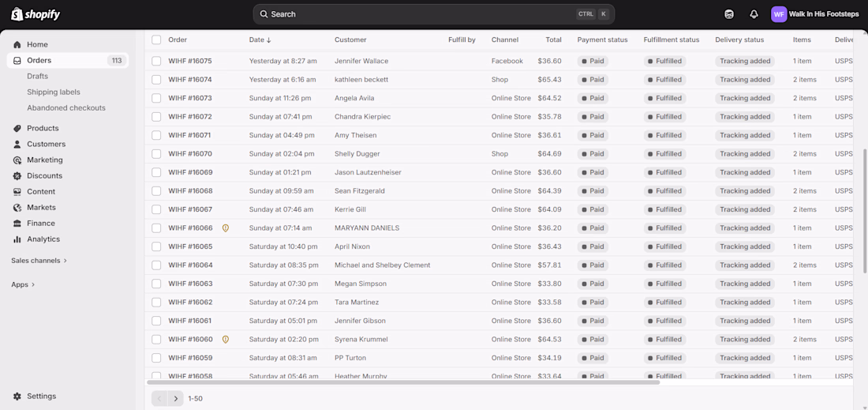The height and width of the screenshot is (410, 868).
Task: Click the Facebook channel cell
Action: [507, 61]
